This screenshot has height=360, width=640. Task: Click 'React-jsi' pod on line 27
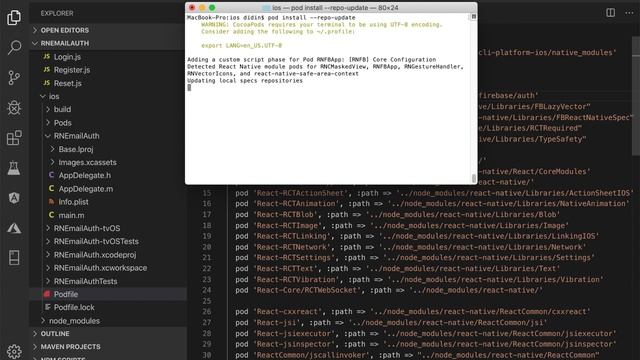(x=278, y=322)
